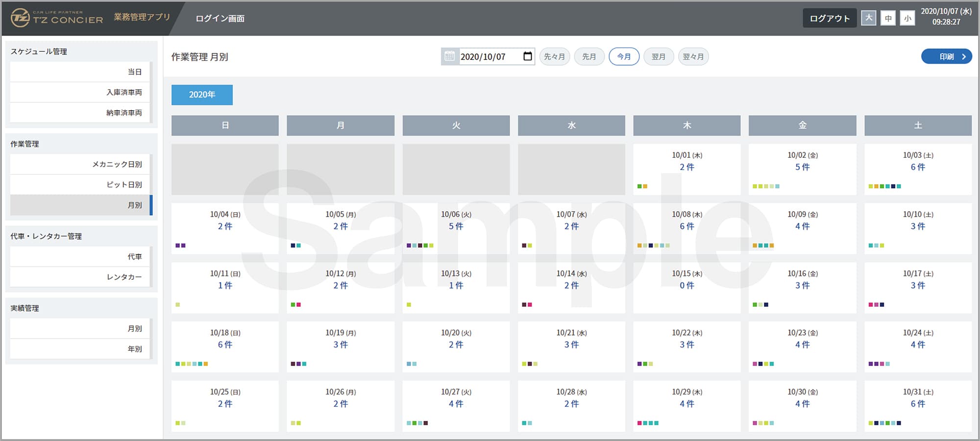
Task: Click the ログアウト button
Action: 829,18
